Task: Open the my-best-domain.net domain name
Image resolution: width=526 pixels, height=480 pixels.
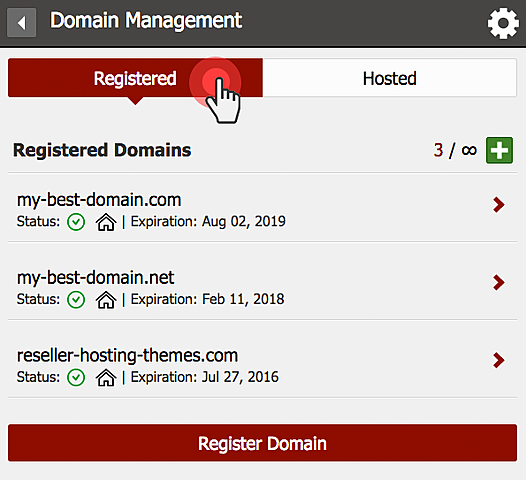Action: tap(96, 278)
